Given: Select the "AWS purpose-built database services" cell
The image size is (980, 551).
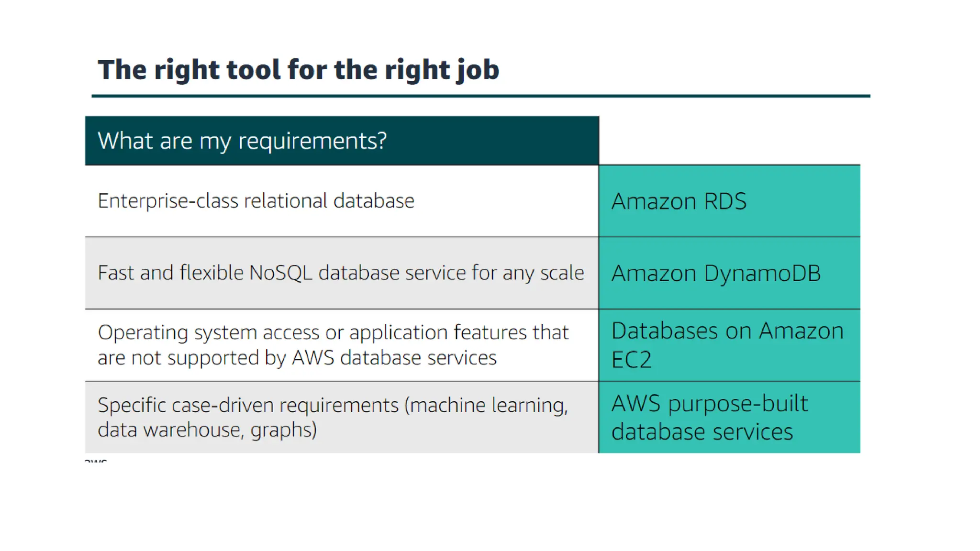Looking at the screenshot, I should (729, 417).
